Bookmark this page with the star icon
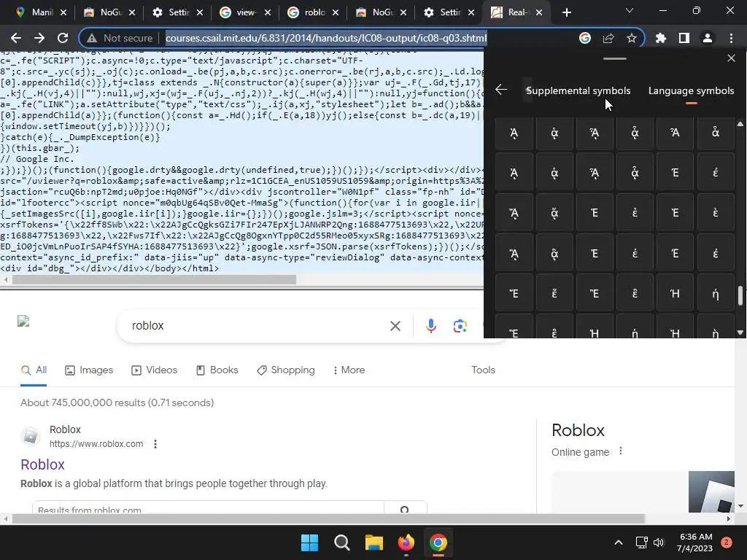Screen dimensions: 747x560 [631, 38]
